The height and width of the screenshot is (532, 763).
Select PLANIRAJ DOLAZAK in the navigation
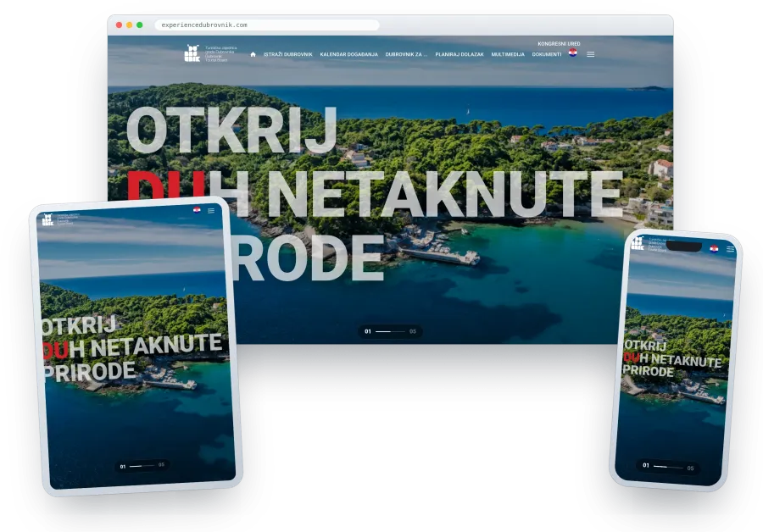(x=459, y=54)
